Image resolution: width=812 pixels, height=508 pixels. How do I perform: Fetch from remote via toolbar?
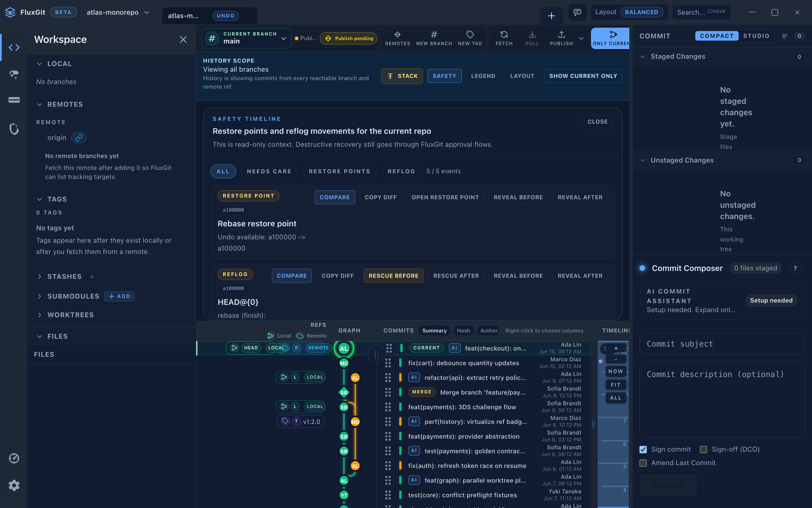[504, 38]
